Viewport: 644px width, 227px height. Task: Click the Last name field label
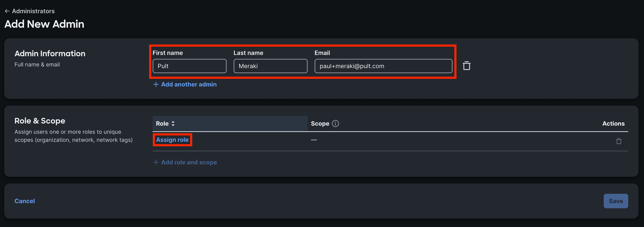pyautogui.click(x=248, y=53)
